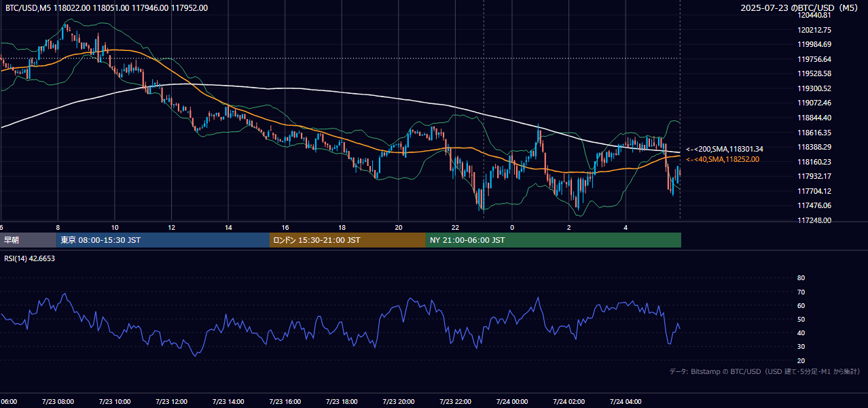The image size is (868, 408).
Task: Click the 7/23 08:00 time axis label
Action: point(58,402)
